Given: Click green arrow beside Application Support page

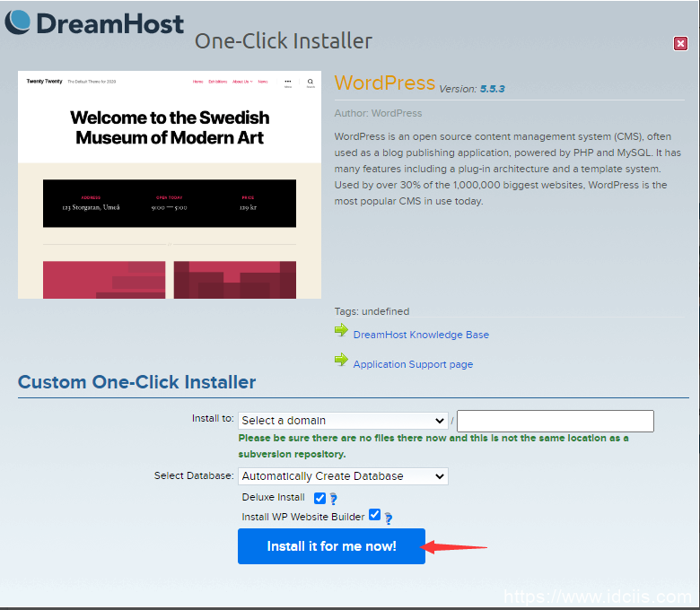Looking at the screenshot, I should point(341,360).
